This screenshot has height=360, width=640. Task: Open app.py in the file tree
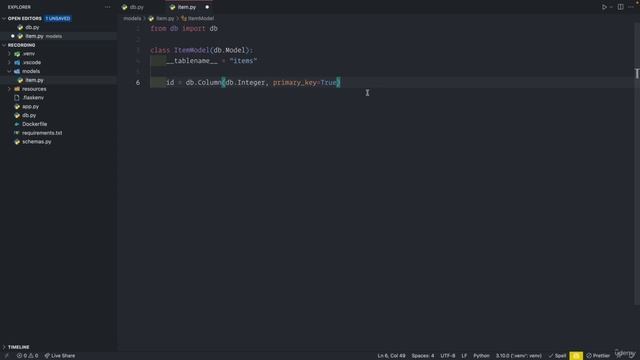(x=31, y=107)
